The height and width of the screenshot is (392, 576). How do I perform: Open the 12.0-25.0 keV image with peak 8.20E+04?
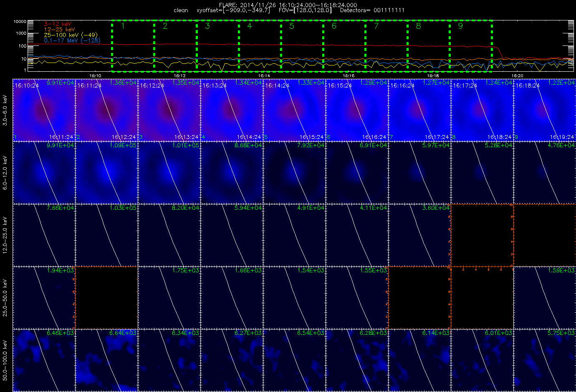pyautogui.click(x=169, y=235)
